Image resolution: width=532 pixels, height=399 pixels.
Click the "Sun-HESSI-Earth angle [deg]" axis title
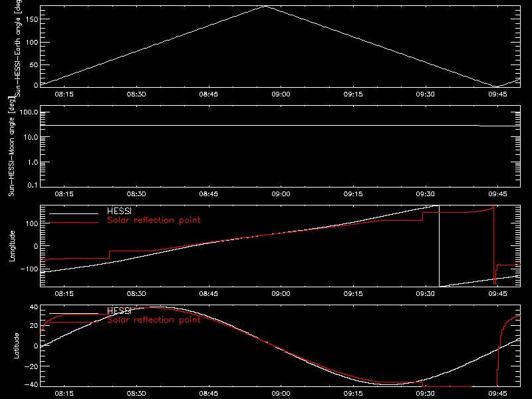pyautogui.click(x=18, y=49)
